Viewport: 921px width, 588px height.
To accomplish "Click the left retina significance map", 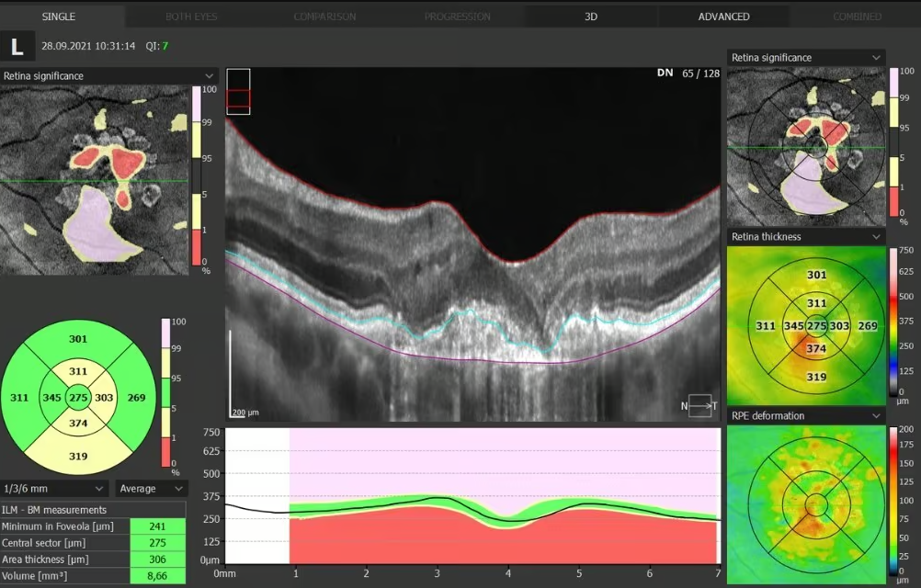I will [x=94, y=180].
